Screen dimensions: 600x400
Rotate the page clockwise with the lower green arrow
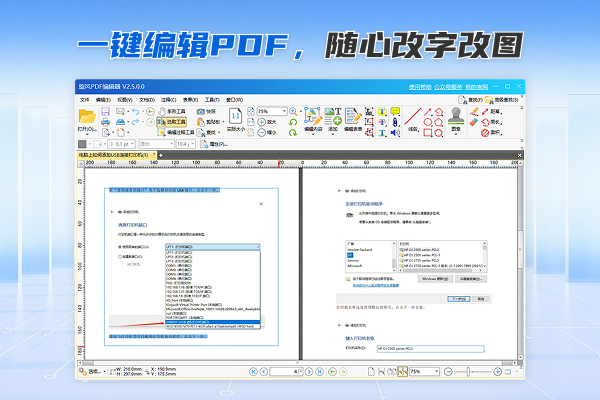[293, 133]
